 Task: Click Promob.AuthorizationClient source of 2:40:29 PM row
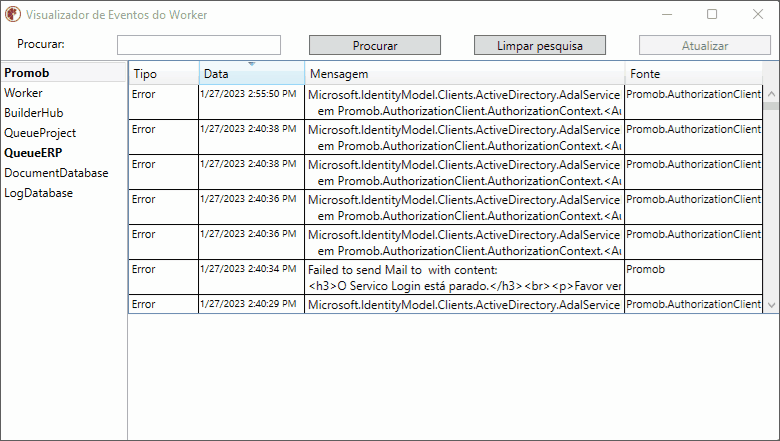click(x=693, y=304)
